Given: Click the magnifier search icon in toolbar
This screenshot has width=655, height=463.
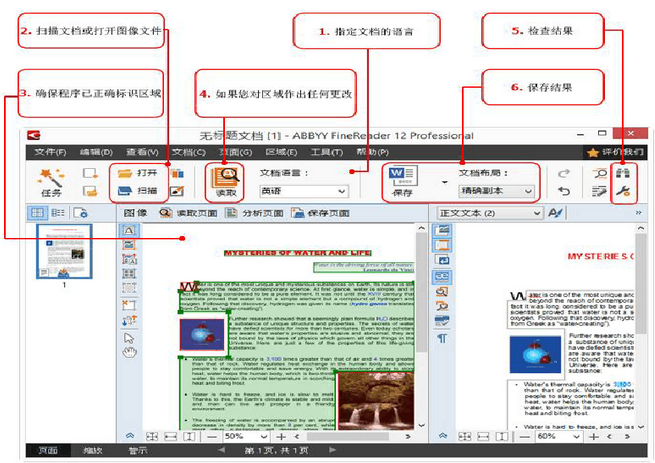Looking at the screenshot, I should [599, 173].
